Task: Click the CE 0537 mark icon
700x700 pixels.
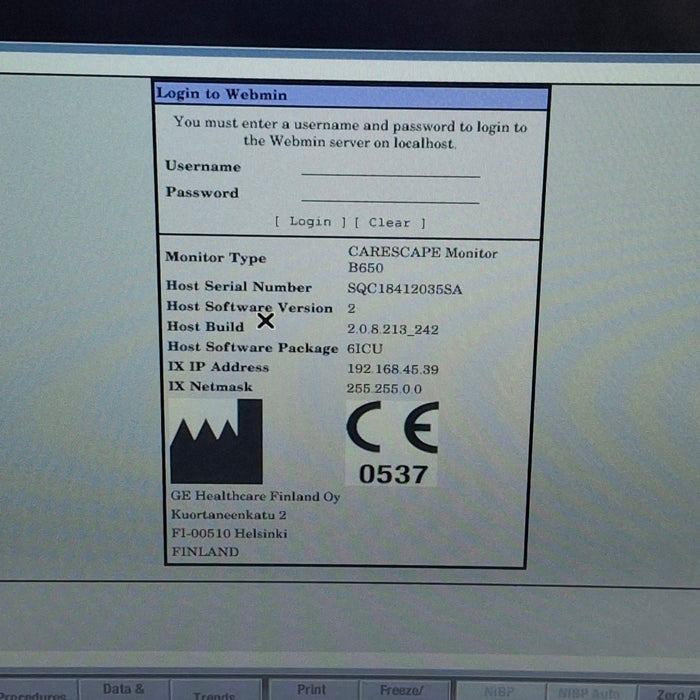Action: tap(393, 443)
